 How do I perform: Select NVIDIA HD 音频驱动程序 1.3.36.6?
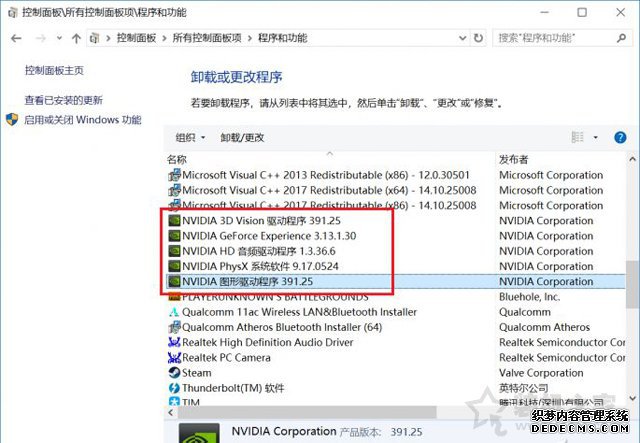click(259, 251)
